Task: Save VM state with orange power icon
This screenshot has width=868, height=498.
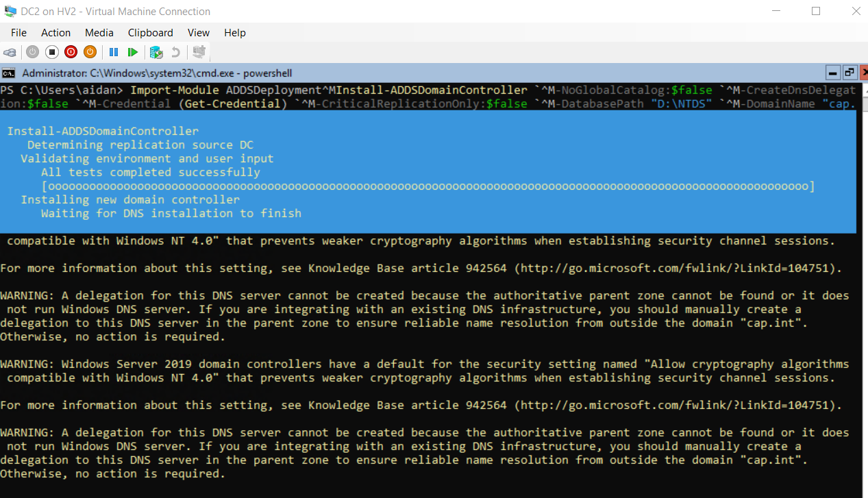Action: (x=90, y=52)
